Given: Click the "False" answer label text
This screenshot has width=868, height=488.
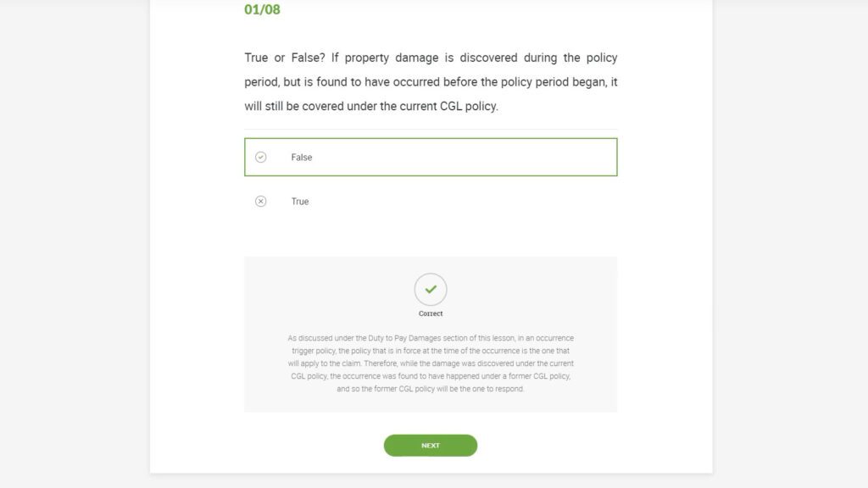Looking at the screenshot, I should (x=302, y=157).
